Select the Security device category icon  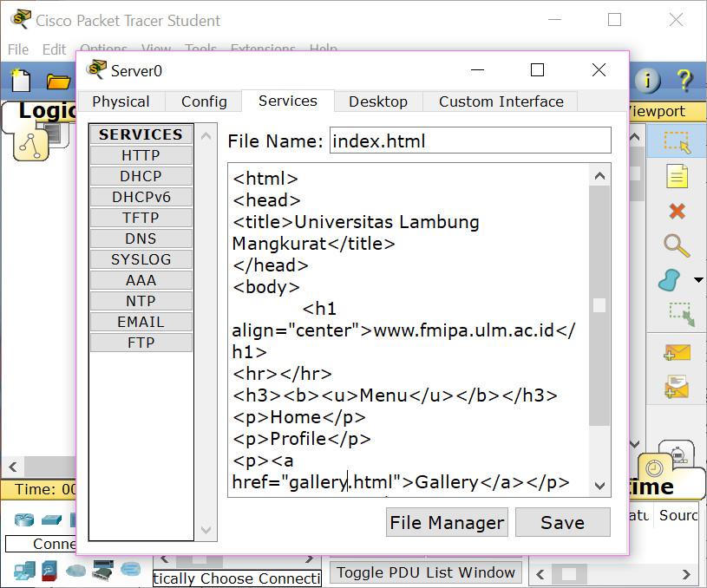pyautogui.click(x=49, y=571)
